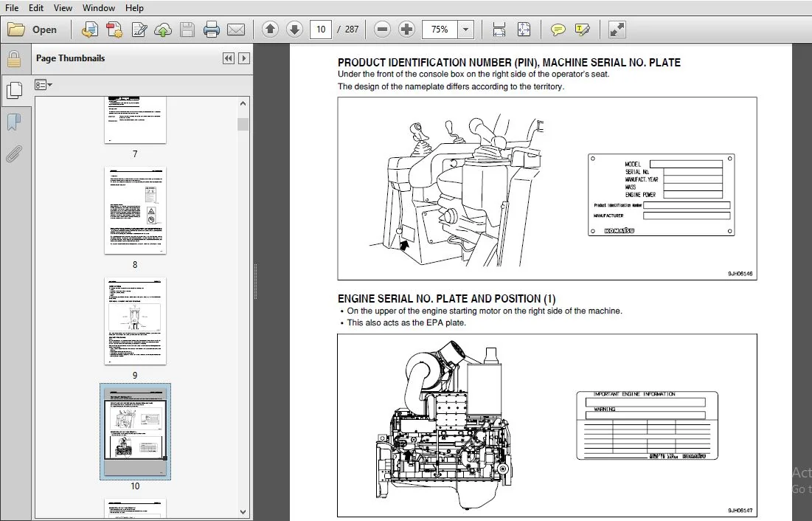This screenshot has height=521, width=812.
Task: Click the edit PDF pencil icon
Action: pyautogui.click(x=139, y=30)
